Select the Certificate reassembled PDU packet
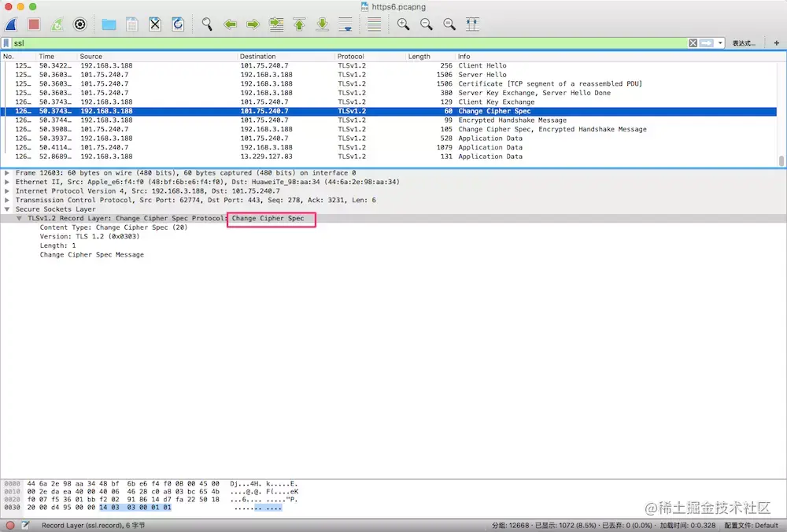787x532 pixels. 389,84
